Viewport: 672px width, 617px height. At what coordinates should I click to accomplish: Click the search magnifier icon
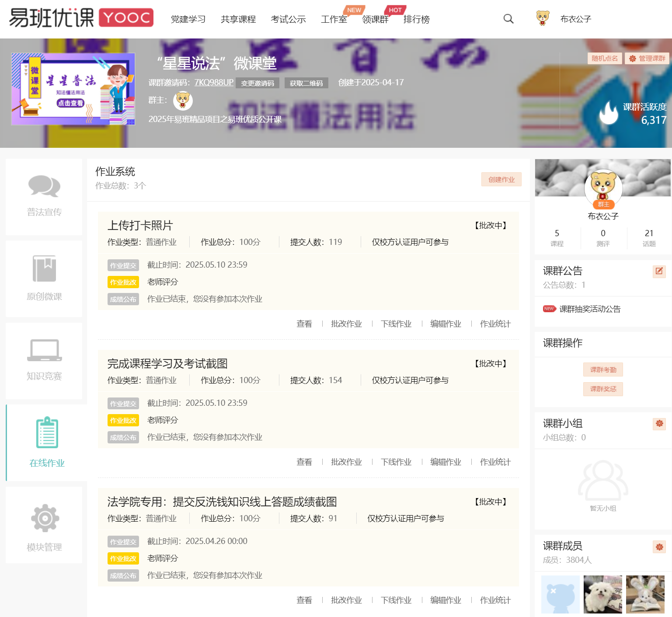click(x=508, y=19)
